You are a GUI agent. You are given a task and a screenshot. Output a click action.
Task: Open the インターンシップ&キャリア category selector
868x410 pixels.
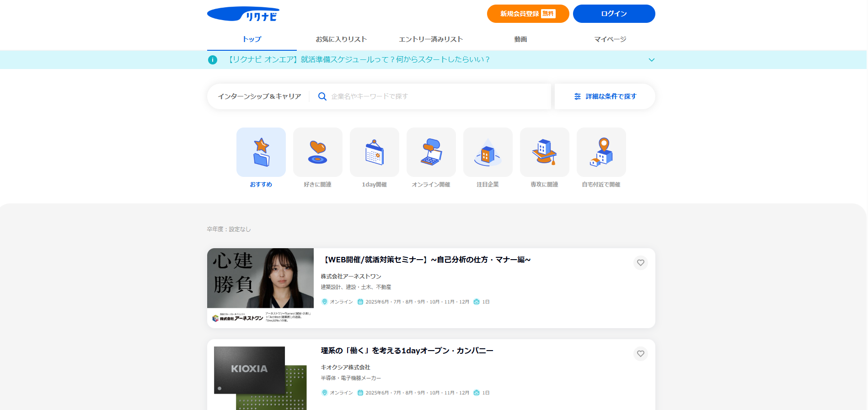[x=259, y=96]
